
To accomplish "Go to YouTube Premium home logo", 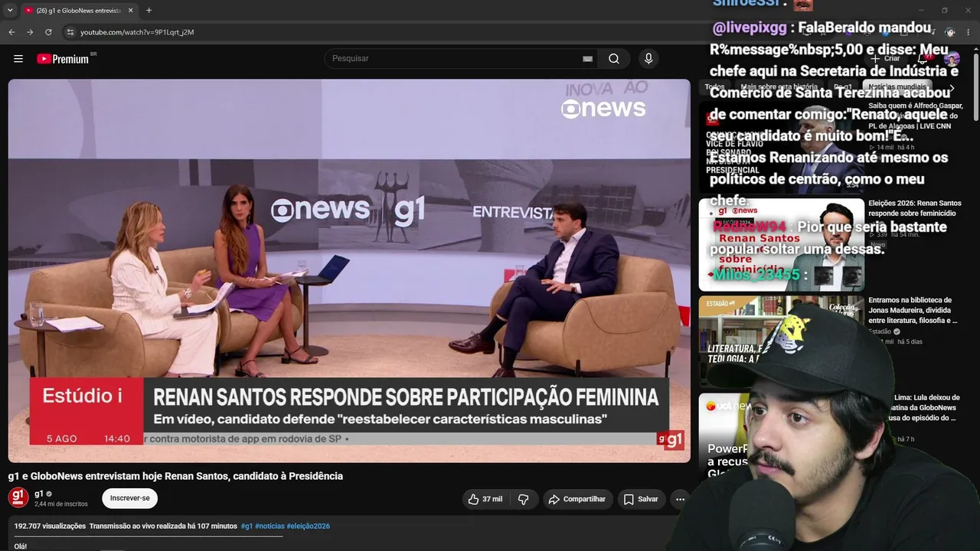I will click(x=63, y=59).
